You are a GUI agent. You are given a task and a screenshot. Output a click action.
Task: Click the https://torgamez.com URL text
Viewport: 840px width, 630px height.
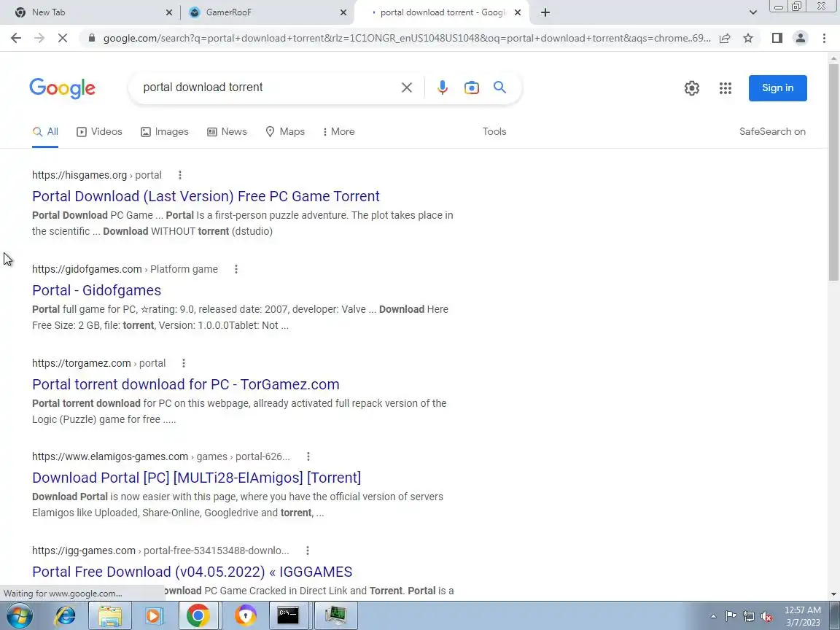pyautogui.click(x=82, y=363)
